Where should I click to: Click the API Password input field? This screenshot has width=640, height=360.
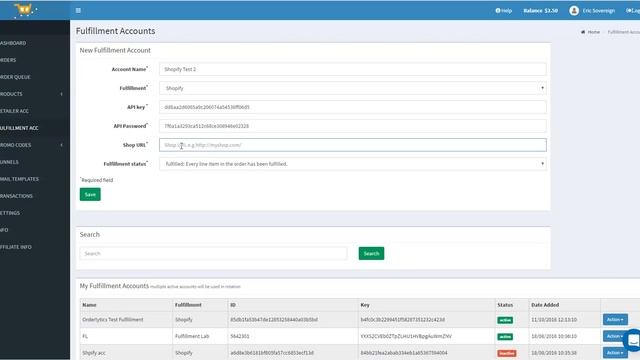click(x=353, y=126)
